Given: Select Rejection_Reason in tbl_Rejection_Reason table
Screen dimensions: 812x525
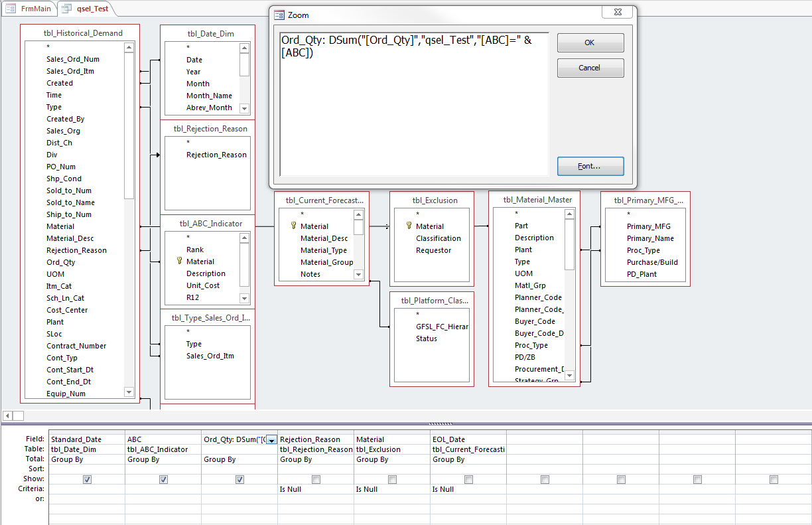Looking at the screenshot, I should pyautogui.click(x=216, y=155).
